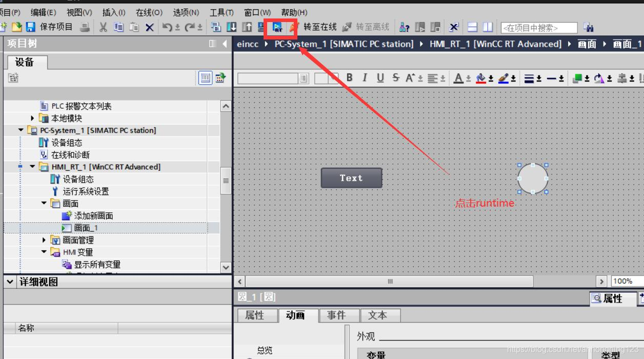644x359 pixels.
Task: Click the Start runtime (RT) toolbar icon
Action: point(277,27)
